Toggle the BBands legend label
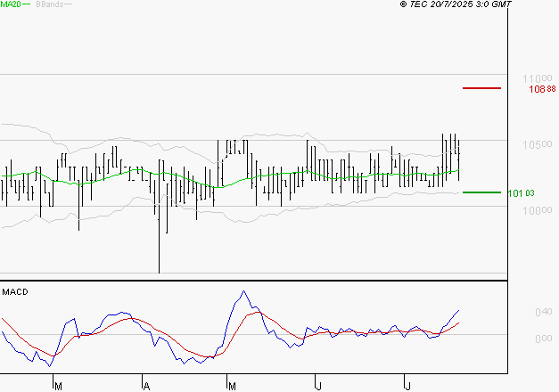The width and height of the screenshot is (559, 392). [47, 5]
